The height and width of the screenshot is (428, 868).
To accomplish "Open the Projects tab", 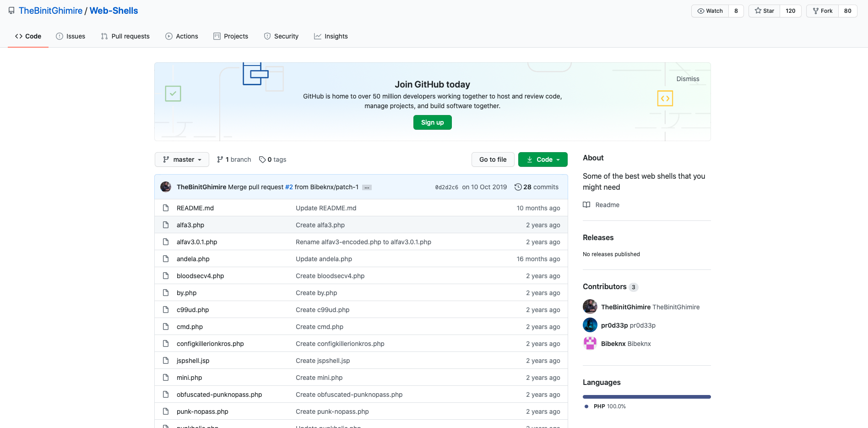I will (231, 36).
